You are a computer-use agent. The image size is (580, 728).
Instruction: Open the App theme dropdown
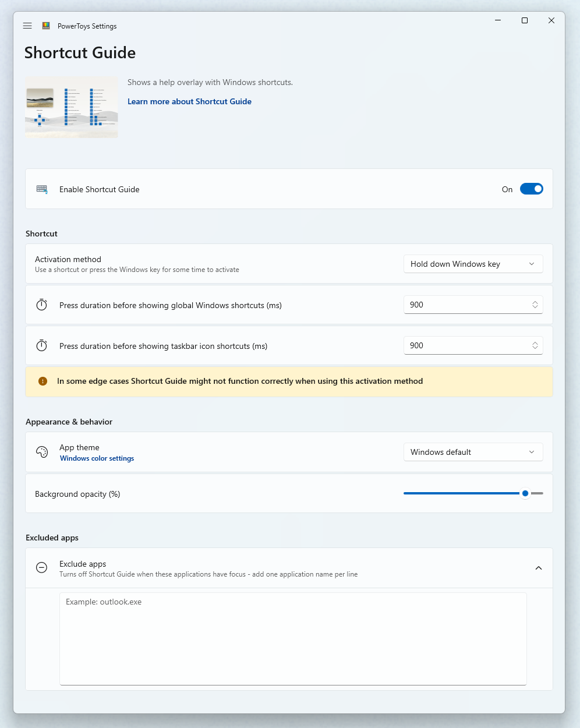[473, 452]
